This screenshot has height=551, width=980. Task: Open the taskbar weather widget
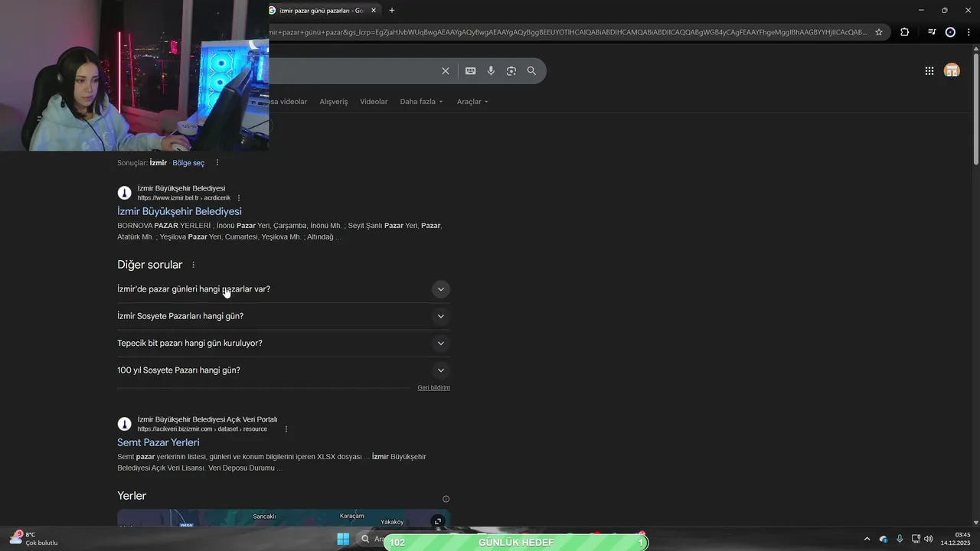[x=34, y=539]
